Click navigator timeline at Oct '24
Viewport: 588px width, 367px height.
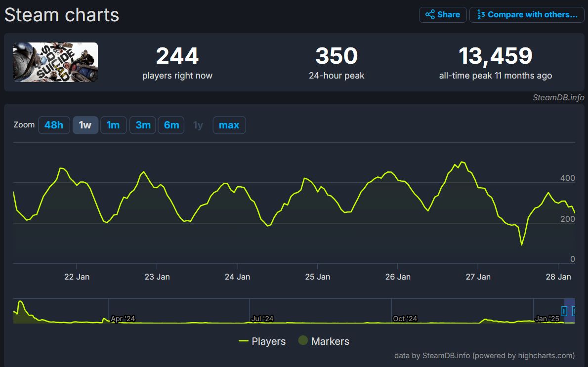[405, 319]
